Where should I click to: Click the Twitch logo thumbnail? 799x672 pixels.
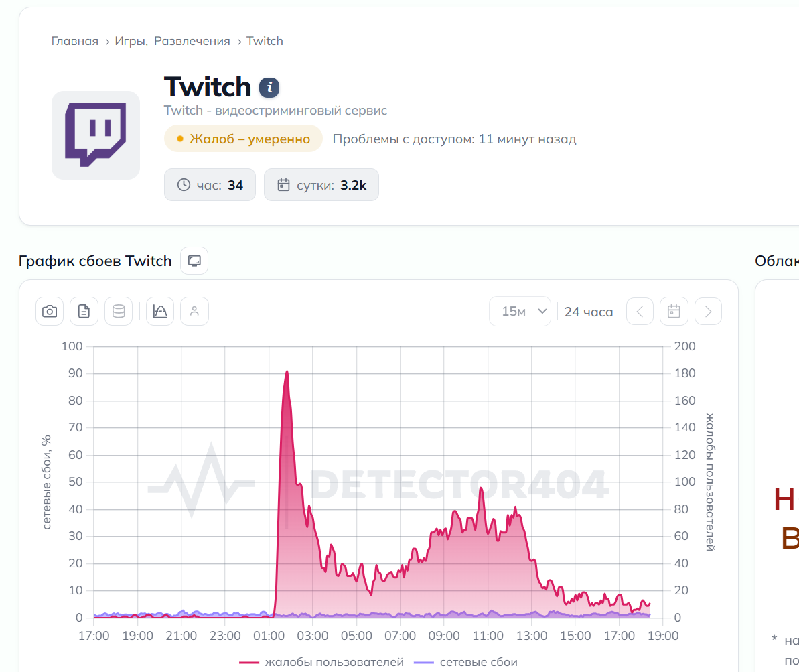pos(96,135)
